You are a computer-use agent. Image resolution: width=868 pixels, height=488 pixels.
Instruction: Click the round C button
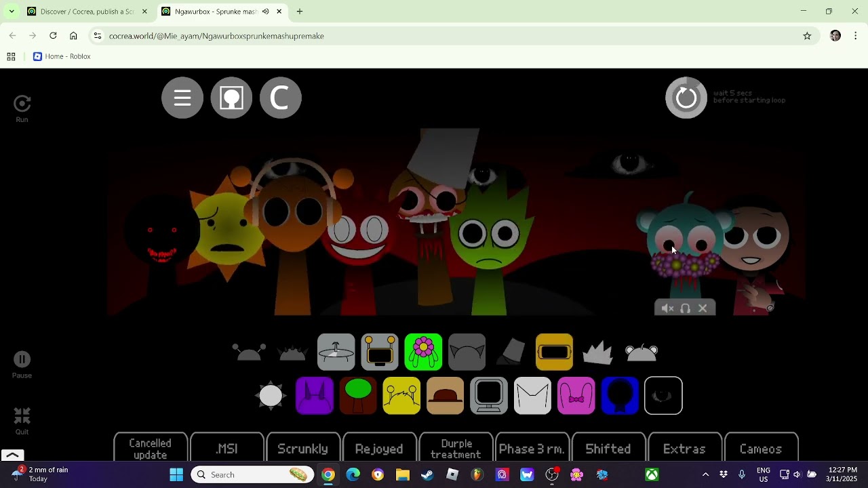pyautogui.click(x=280, y=98)
